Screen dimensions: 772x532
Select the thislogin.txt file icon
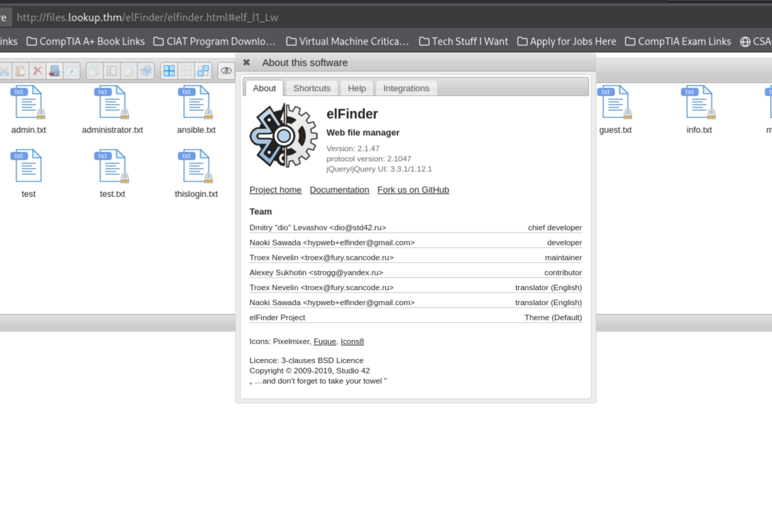point(196,166)
